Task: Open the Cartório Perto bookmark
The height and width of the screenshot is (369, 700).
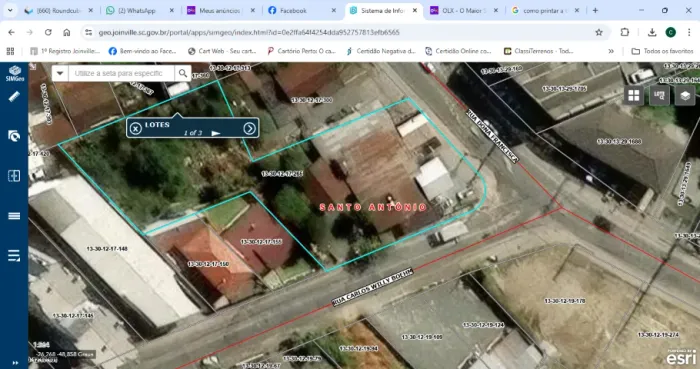Action: point(301,51)
